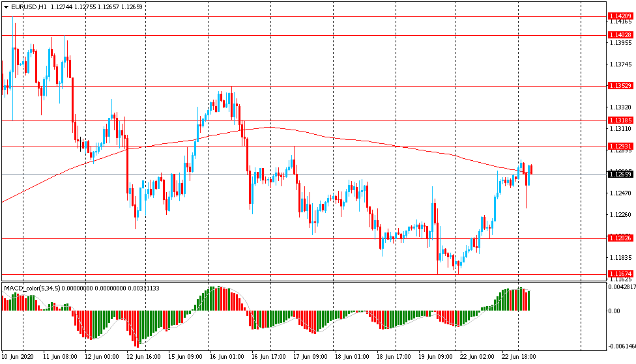The height and width of the screenshot is (364, 636).
Task: Click the current price label 1.12659
Action: (x=620, y=175)
